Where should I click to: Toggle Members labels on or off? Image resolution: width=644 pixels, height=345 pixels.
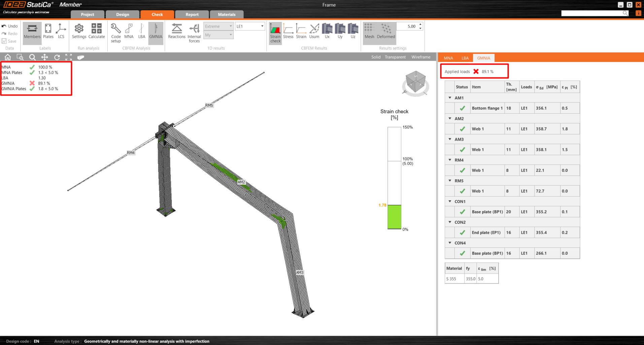32,31
